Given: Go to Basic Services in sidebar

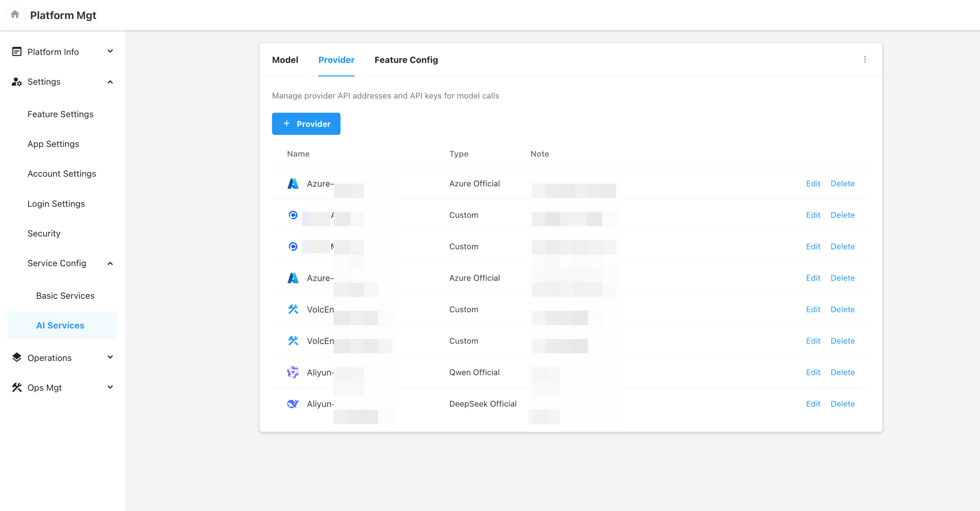Looking at the screenshot, I should [x=65, y=296].
